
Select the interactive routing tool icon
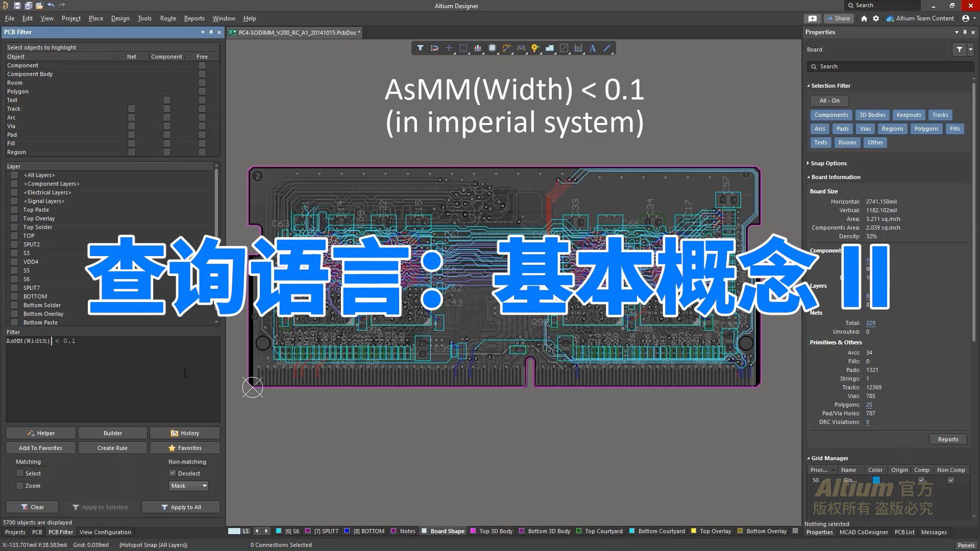click(x=506, y=48)
